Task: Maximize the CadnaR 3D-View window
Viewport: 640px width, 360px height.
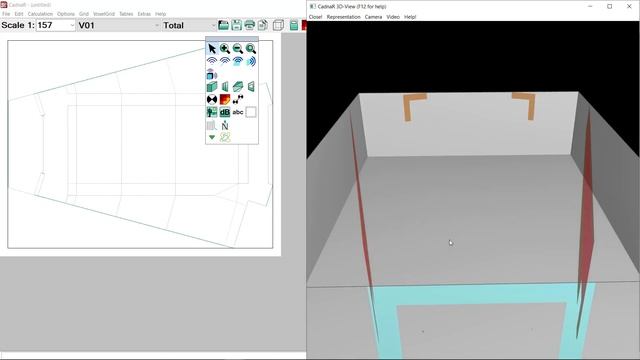Action: (609, 7)
